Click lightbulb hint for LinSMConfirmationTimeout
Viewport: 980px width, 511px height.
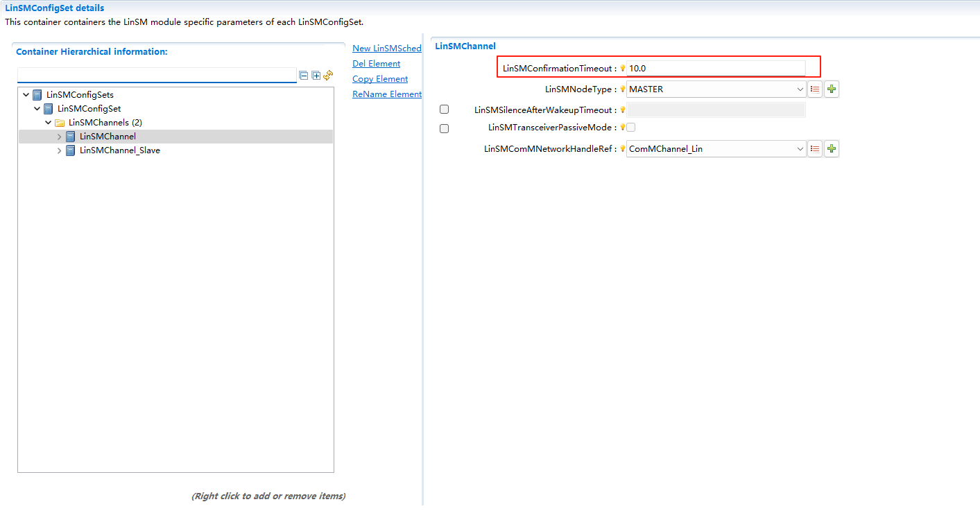(623, 69)
